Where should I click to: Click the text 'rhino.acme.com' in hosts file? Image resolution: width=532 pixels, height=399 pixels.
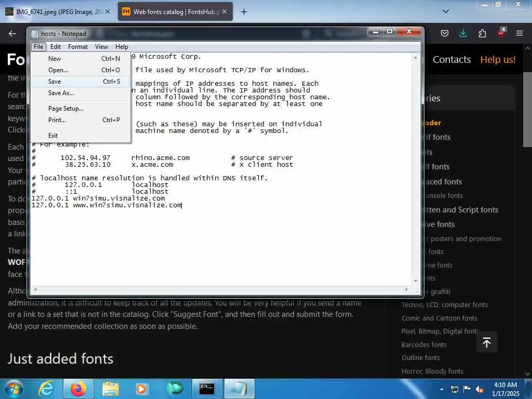161,158
